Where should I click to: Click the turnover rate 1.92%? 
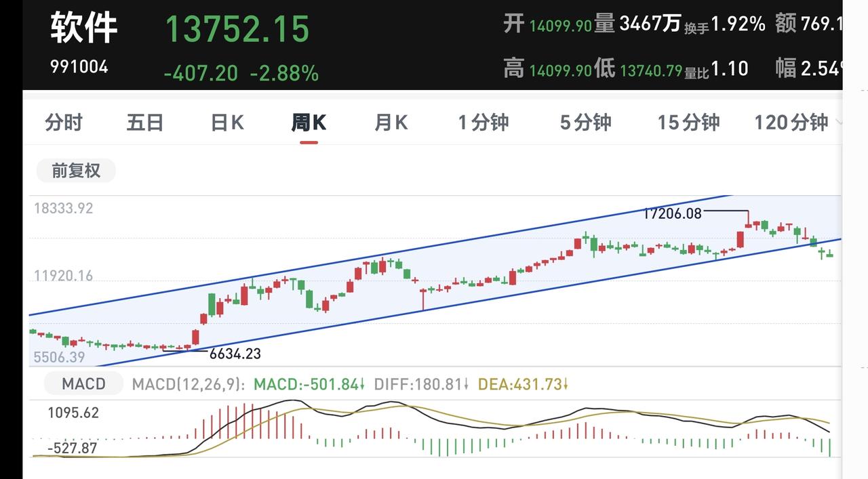tap(738, 24)
